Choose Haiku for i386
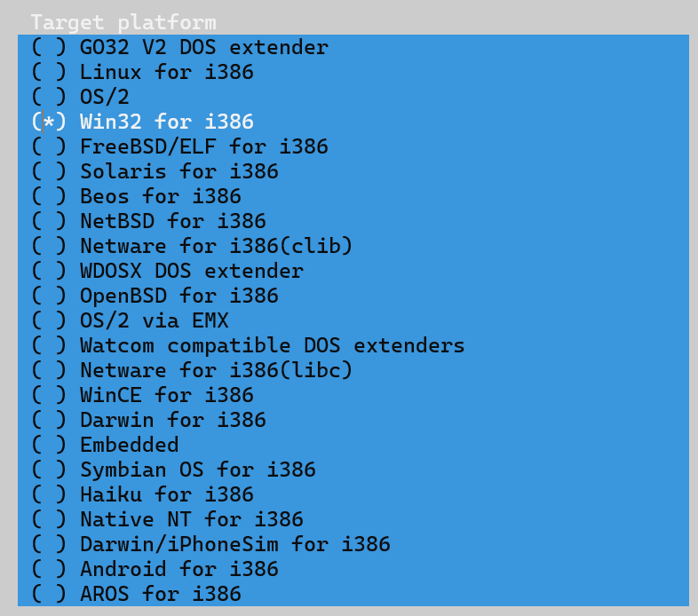698x616 pixels. (x=142, y=495)
